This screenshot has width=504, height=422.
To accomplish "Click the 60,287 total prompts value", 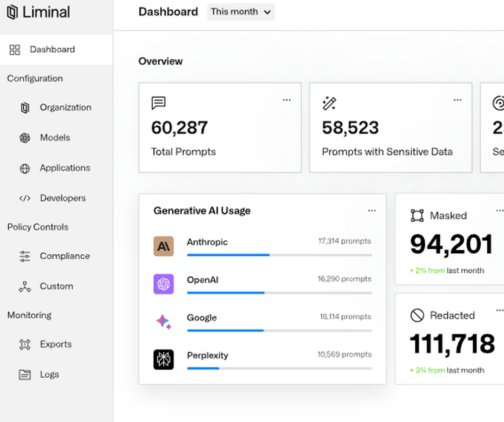I will (180, 128).
